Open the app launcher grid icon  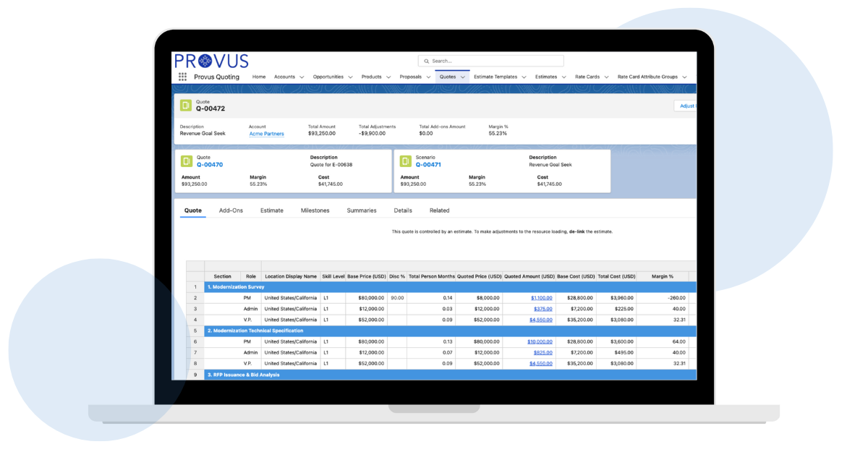tap(182, 77)
